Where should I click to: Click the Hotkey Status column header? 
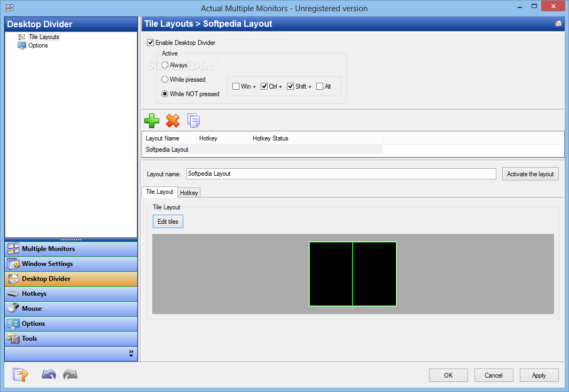click(316, 138)
